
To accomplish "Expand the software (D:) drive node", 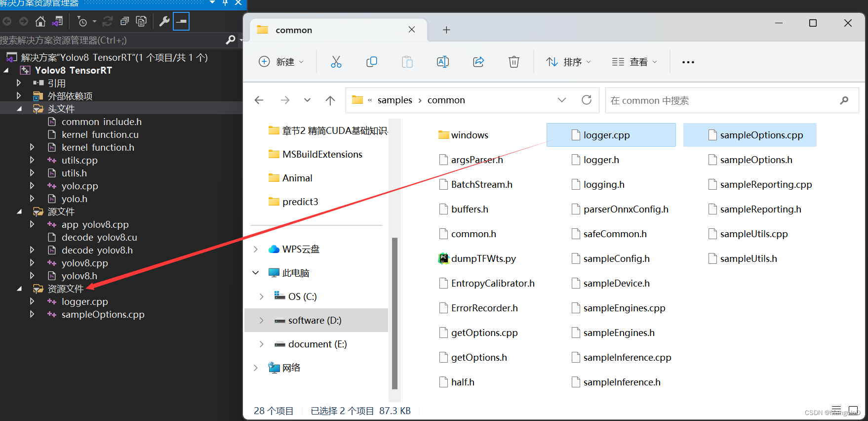I will (x=262, y=320).
